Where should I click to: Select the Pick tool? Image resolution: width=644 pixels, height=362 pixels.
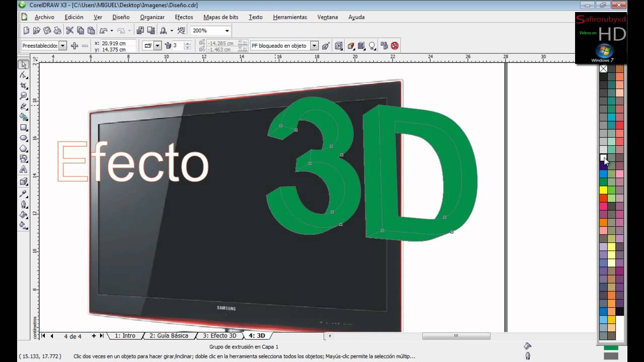(23, 64)
